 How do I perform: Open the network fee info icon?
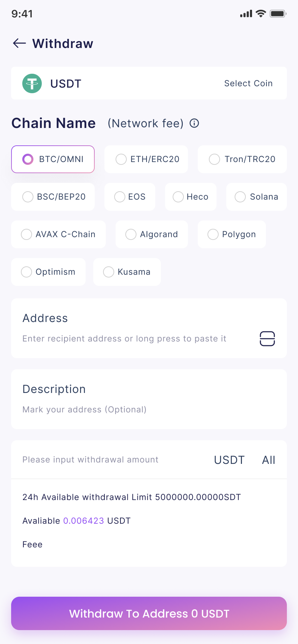pyautogui.click(x=194, y=123)
